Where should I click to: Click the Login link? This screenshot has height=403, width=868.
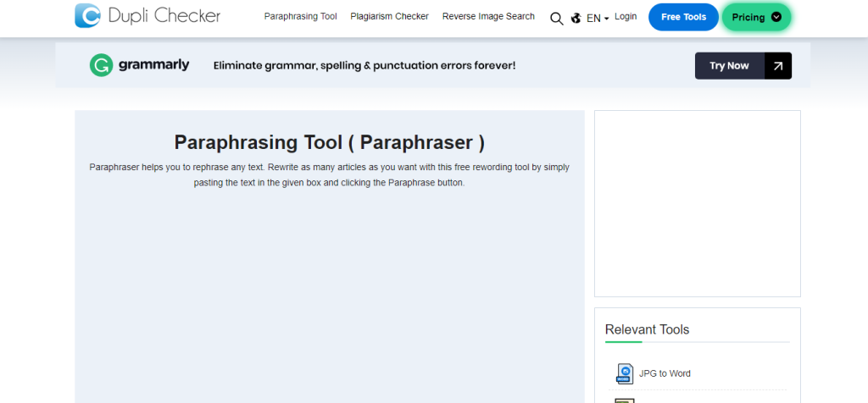626,17
